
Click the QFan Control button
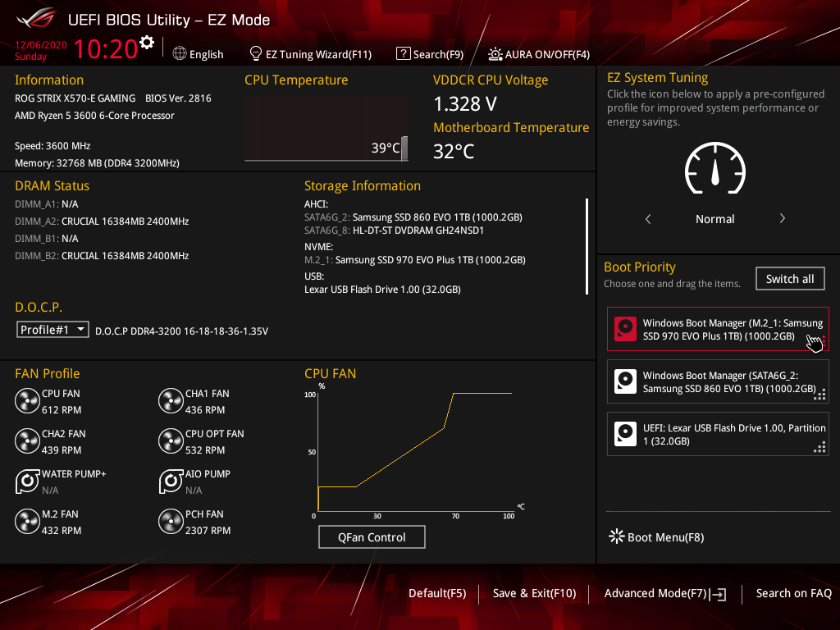[372, 536]
